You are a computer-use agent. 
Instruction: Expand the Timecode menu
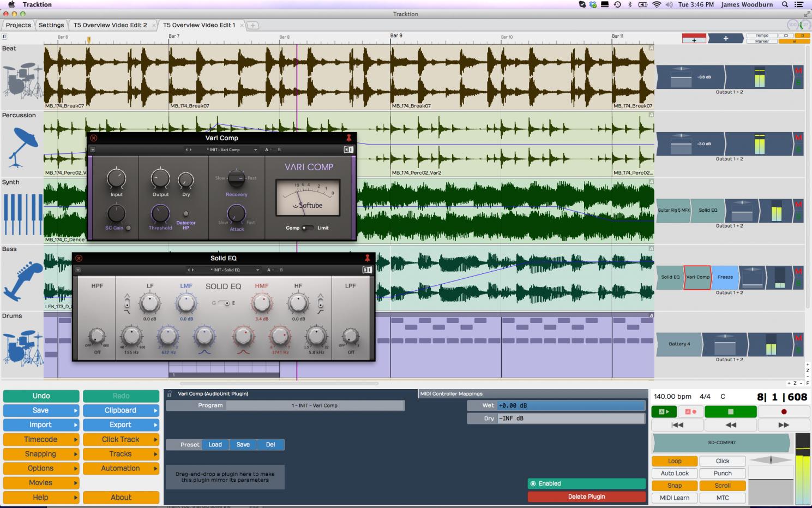pos(41,439)
